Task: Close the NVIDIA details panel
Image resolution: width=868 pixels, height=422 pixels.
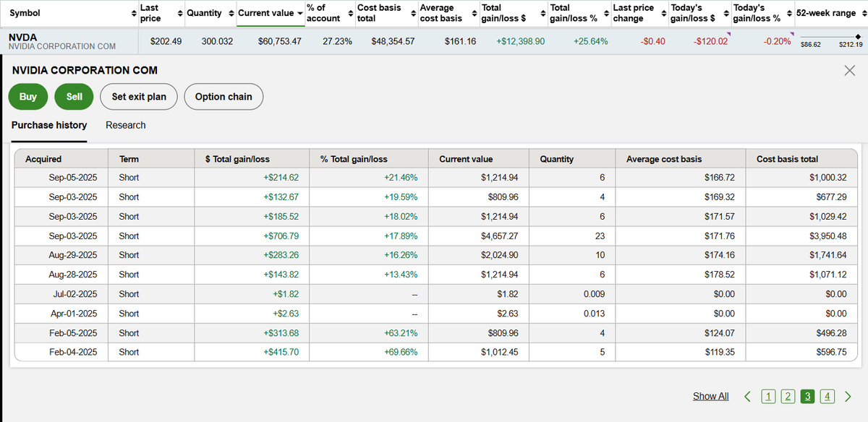Action: click(849, 70)
